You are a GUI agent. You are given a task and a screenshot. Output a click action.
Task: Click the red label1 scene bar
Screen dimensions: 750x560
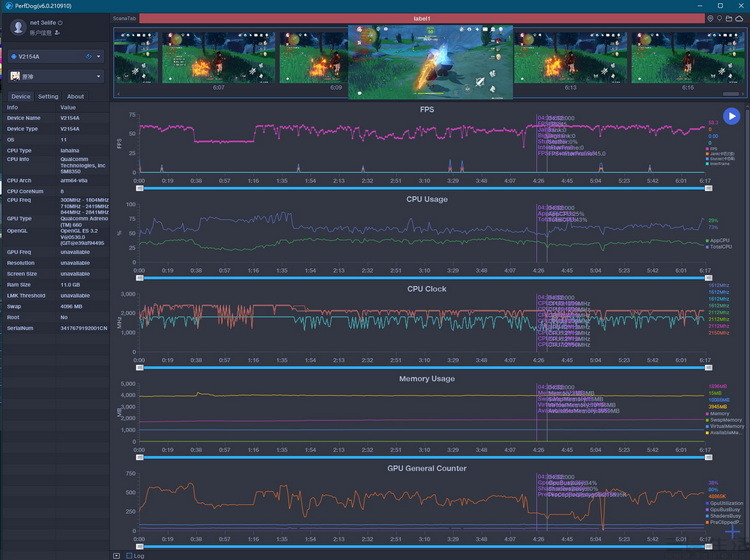pyautogui.click(x=422, y=18)
